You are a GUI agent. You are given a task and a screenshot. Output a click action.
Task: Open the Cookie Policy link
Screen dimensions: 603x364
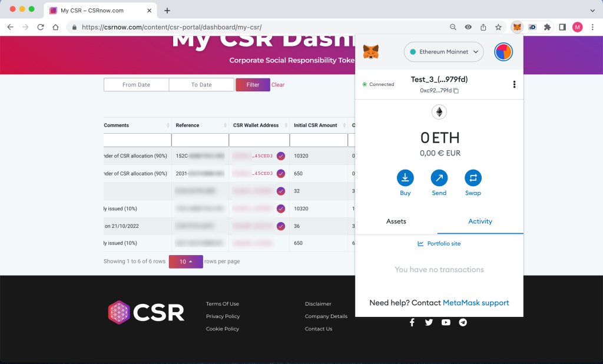click(222, 329)
